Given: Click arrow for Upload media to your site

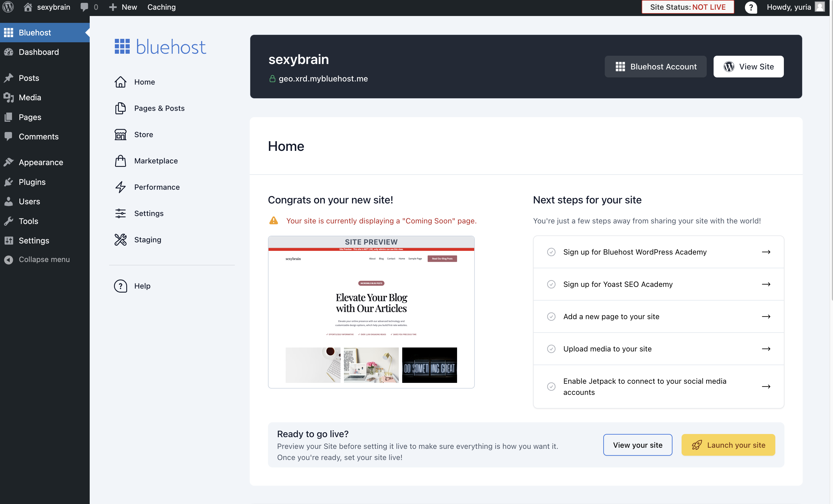Looking at the screenshot, I should click(766, 349).
